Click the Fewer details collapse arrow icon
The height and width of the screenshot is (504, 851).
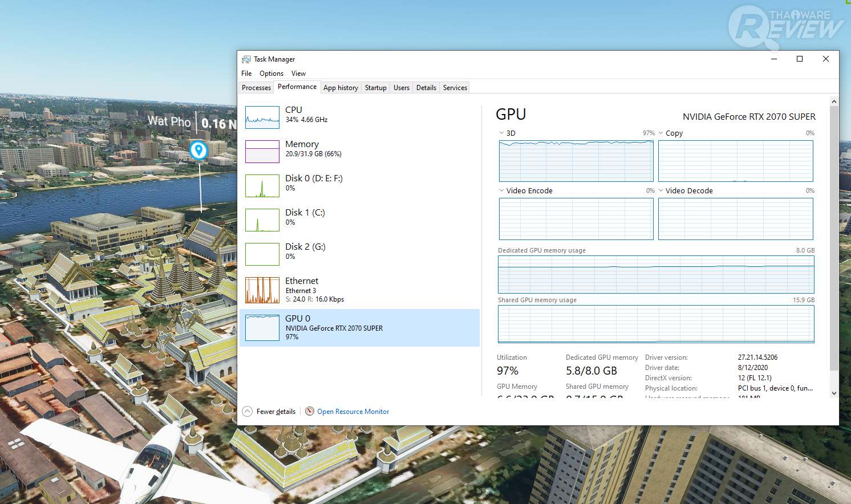pyautogui.click(x=248, y=412)
